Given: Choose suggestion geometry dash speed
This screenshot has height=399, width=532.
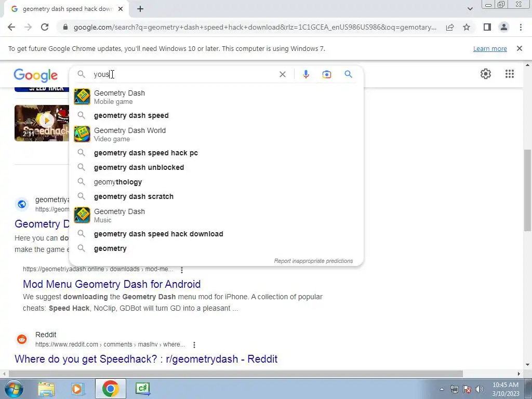Looking at the screenshot, I should coord(217,115).
